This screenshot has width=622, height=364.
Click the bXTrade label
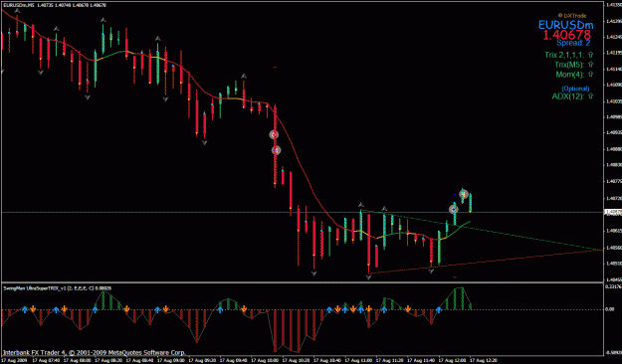point(572,16)
